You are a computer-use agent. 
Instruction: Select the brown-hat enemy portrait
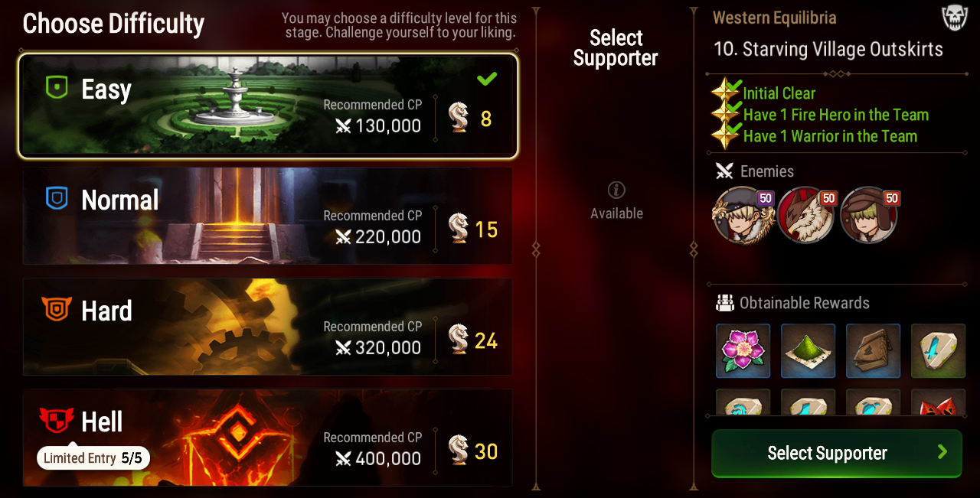(869, 215)
